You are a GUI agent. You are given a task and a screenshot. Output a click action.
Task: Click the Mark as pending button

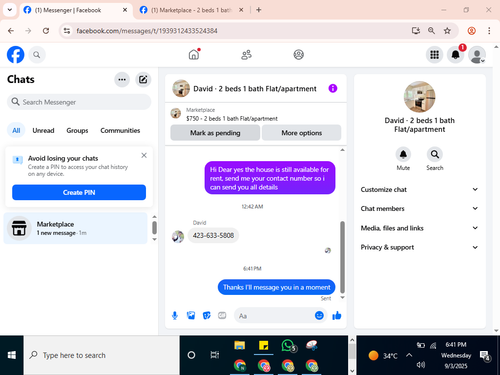pos(215,133)
